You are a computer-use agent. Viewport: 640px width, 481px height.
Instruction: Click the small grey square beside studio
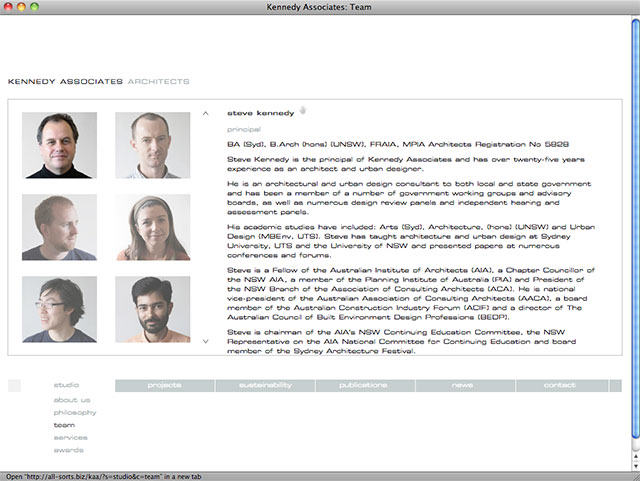click(x=14, y=385)
